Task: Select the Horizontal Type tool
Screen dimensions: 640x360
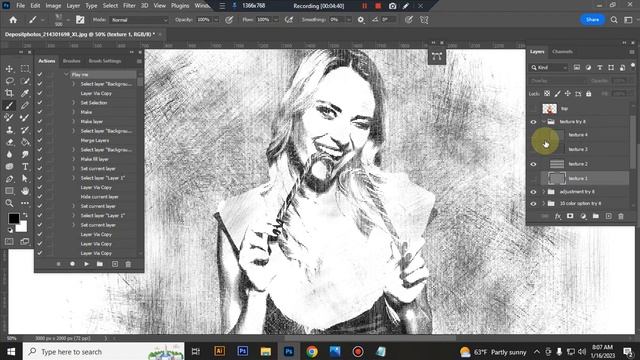Action: click(x=25, y=167)
